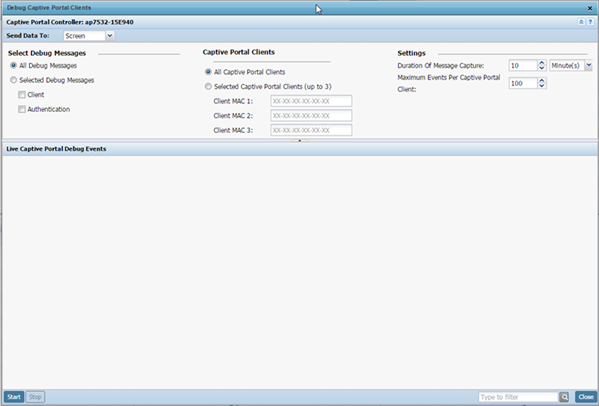Collapse panel with double-chevron up icon
Screen dimensions: 599x406
pos(581,22)
